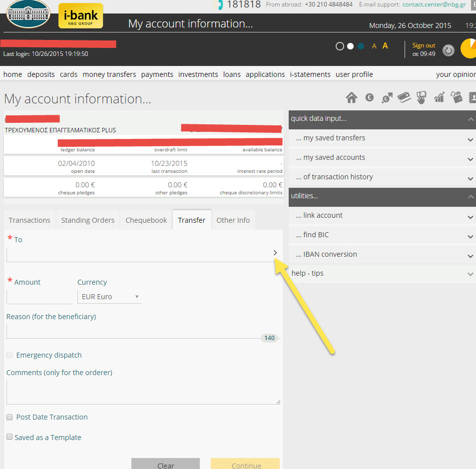This screenshot has height=469, width=476.
Task: Expand the link account utility
Action: [471, 217]
